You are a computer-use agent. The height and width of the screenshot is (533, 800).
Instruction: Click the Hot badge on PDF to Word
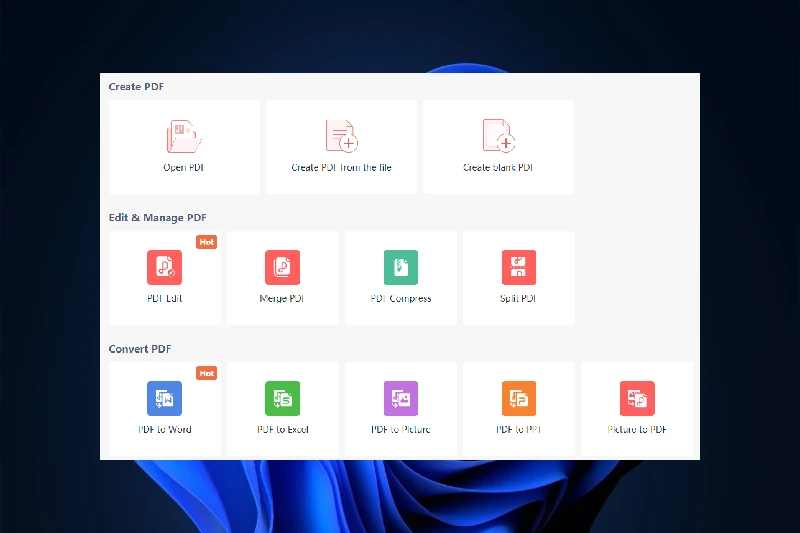(207, 373)
